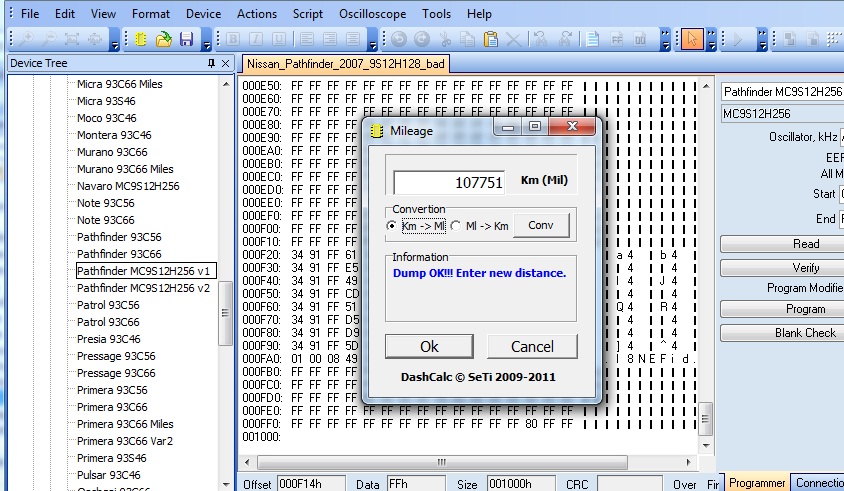Click the undo icon

(x=399, y=39)
